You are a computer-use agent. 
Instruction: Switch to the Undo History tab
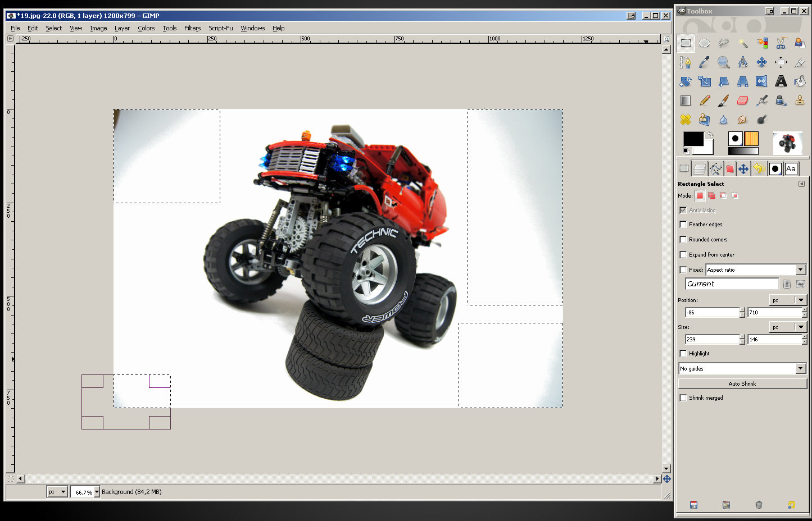coord(759,168)
